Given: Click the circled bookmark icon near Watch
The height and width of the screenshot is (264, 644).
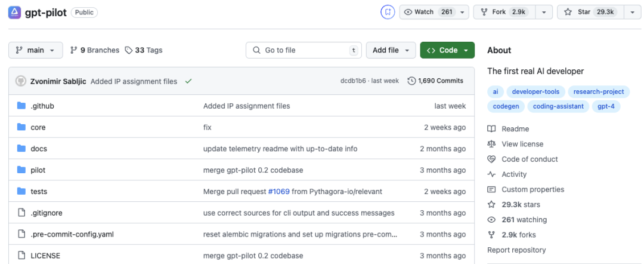Looking at the screenshot, I should pyautogui.click(x=388, y=12).
